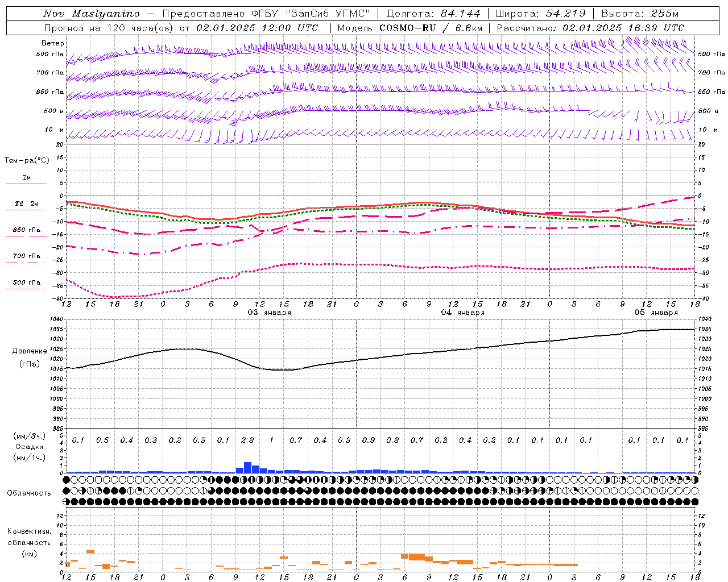728x582 pixels.
Task: Click the 'Конвективн.' convective cloud label
Action: pos(30,531)
